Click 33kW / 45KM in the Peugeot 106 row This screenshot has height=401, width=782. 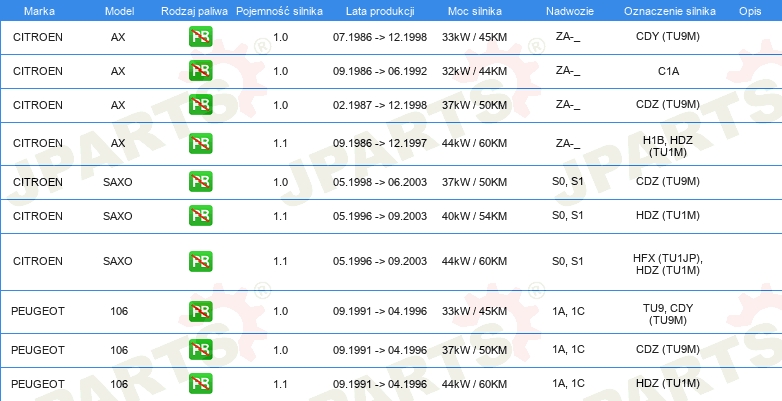click(474, 311)
